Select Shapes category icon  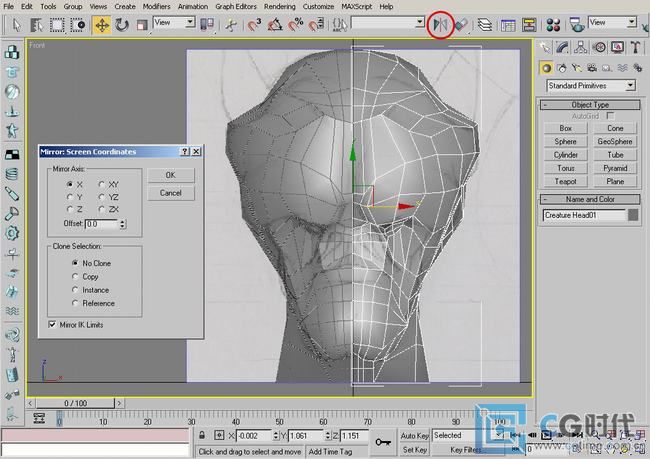pos(562,68)
